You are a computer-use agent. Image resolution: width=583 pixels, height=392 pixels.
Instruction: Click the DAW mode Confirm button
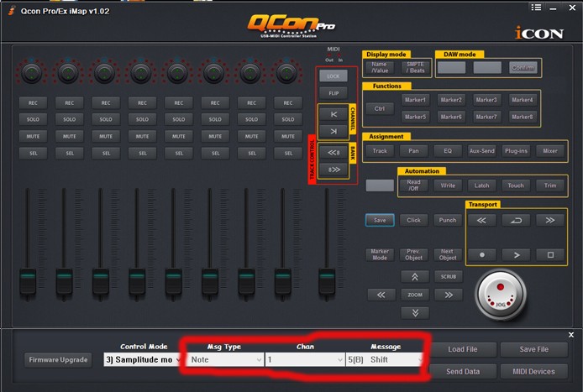[x=523, y=68]
